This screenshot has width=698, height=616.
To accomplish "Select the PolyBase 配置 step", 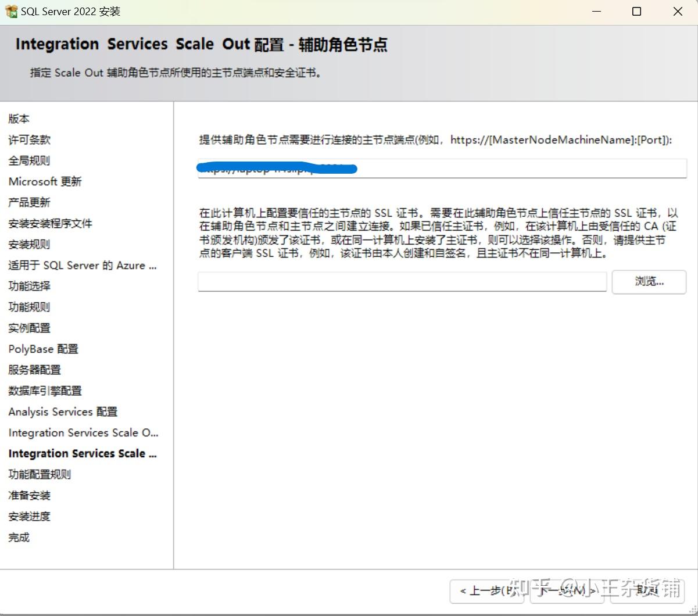I will pyautogui.click(x=43, y=349).
